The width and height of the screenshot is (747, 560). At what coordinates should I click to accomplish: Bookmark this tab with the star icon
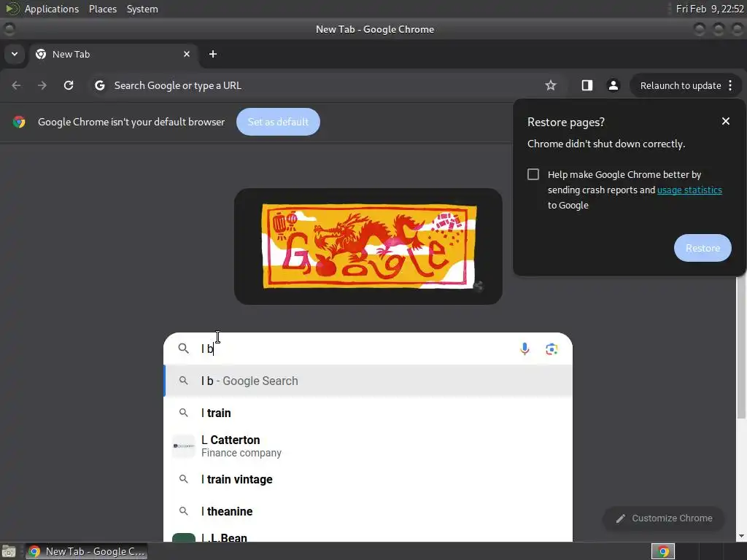(551, 85)
